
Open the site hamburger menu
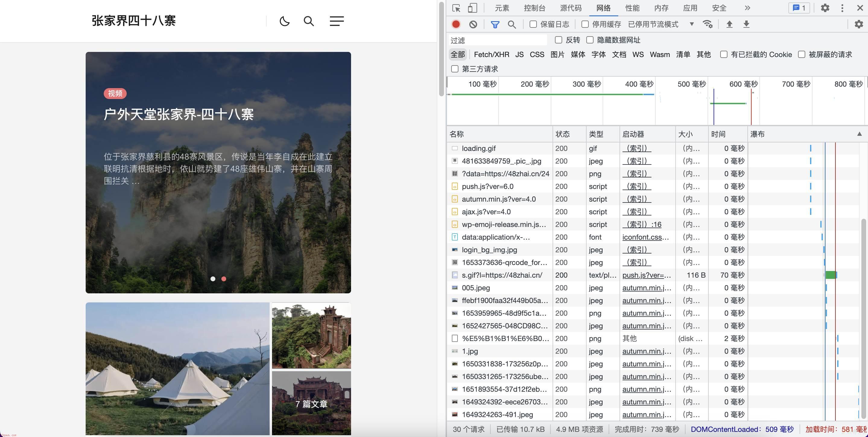(x=337, y=21)
